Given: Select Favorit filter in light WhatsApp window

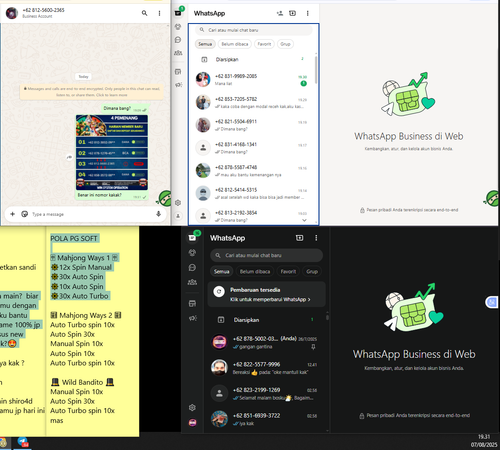Looking at the screenshot, I should [x=264, y=44].
